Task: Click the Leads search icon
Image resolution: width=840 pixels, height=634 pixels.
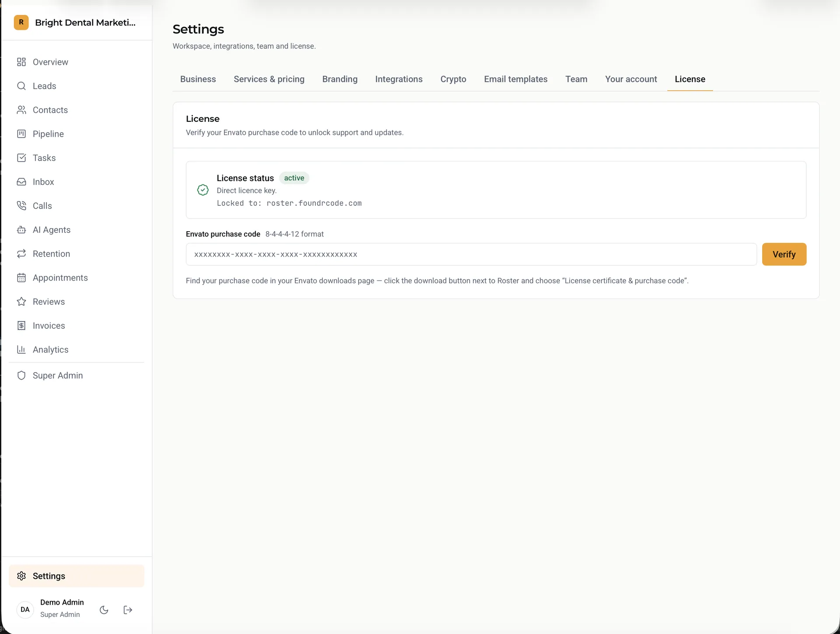Action: point(21,86)
